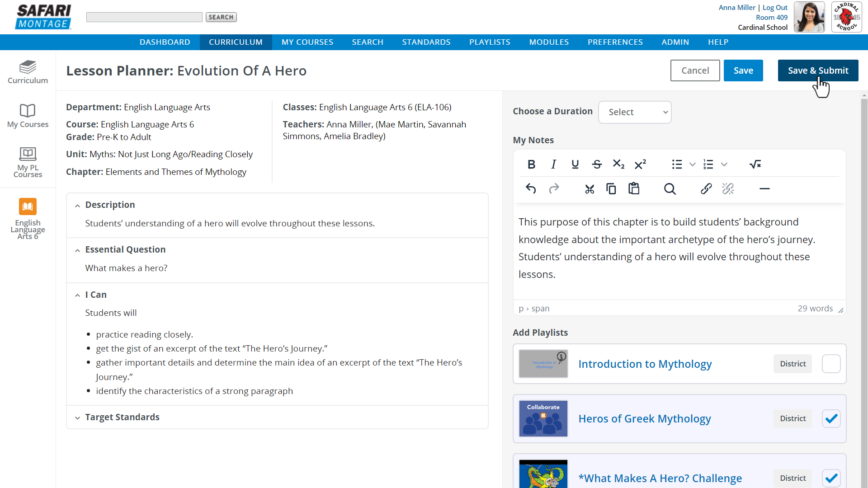Click the Superscript formatting icon

coord(640,164)
